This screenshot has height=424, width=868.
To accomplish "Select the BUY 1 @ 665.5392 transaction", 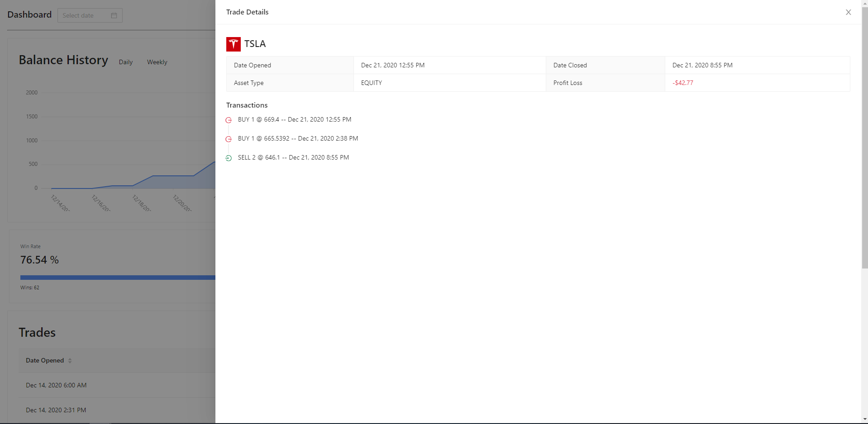I will click(298, 139).
